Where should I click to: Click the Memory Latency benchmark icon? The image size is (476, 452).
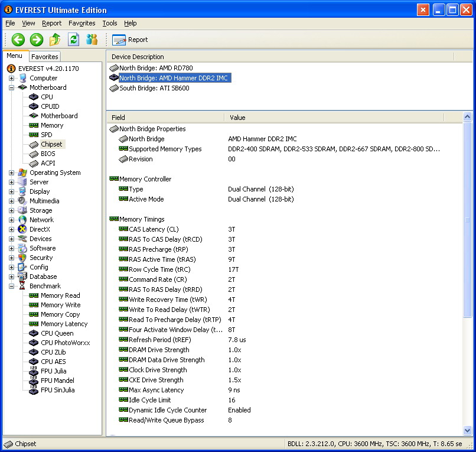34,324
